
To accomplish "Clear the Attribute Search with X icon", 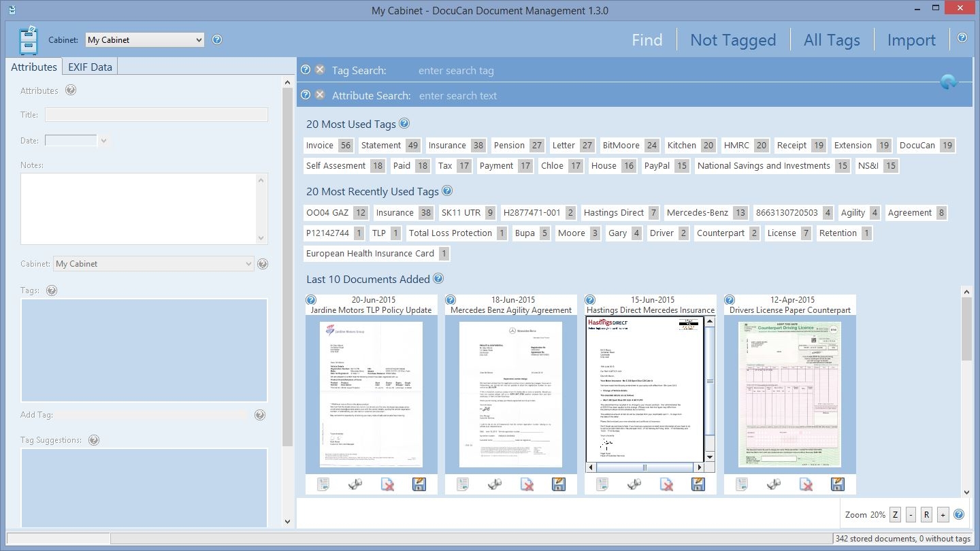I will coord(320,95).
